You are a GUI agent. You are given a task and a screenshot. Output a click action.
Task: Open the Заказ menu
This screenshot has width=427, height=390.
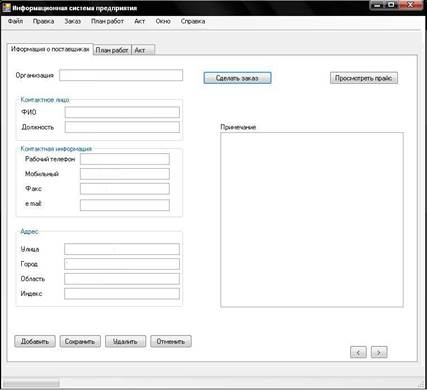click(x=73, y=21)
